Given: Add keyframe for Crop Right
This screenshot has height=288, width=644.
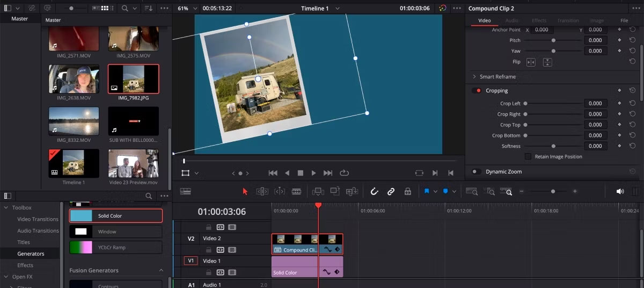Looking at the screenshot, I should (619, 114).
